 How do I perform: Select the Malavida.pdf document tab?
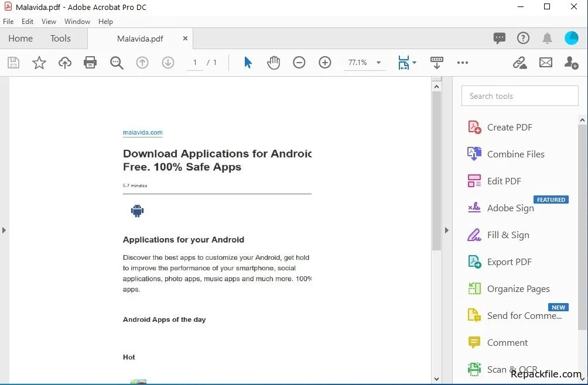(140, 39)
